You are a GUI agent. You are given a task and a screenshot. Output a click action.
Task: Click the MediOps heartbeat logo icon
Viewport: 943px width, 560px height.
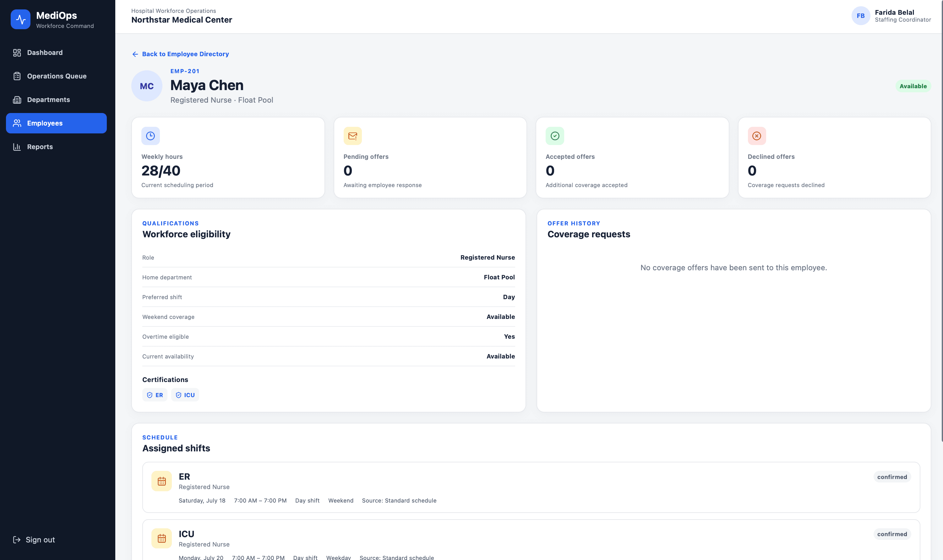point(20,19)
